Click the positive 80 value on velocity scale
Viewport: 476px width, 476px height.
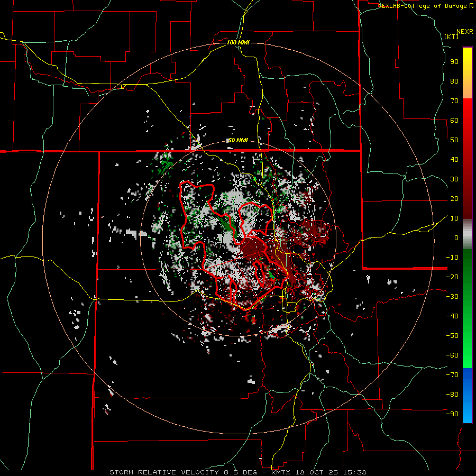click(454, 81)
